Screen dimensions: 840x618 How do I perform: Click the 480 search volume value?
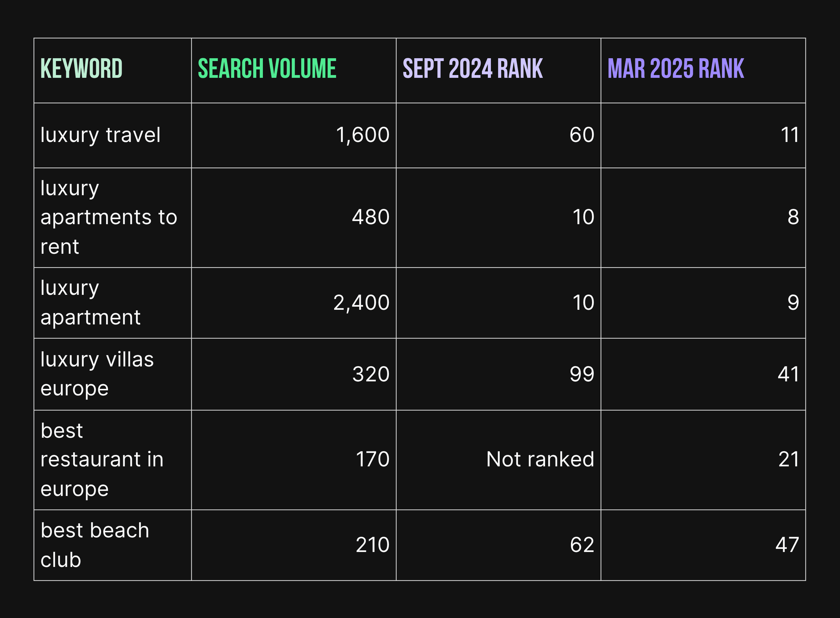click(x=371, y=217)
